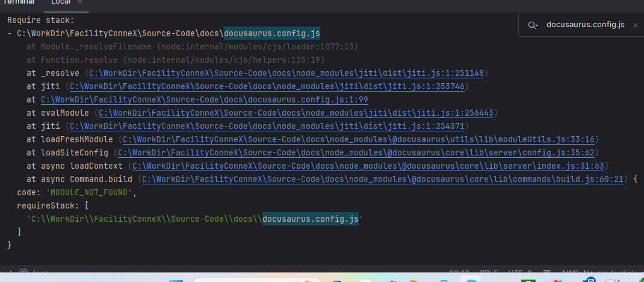Open the jiti.js:1:253746 stack trace link

pyautogui.click(x=267, y=86)
